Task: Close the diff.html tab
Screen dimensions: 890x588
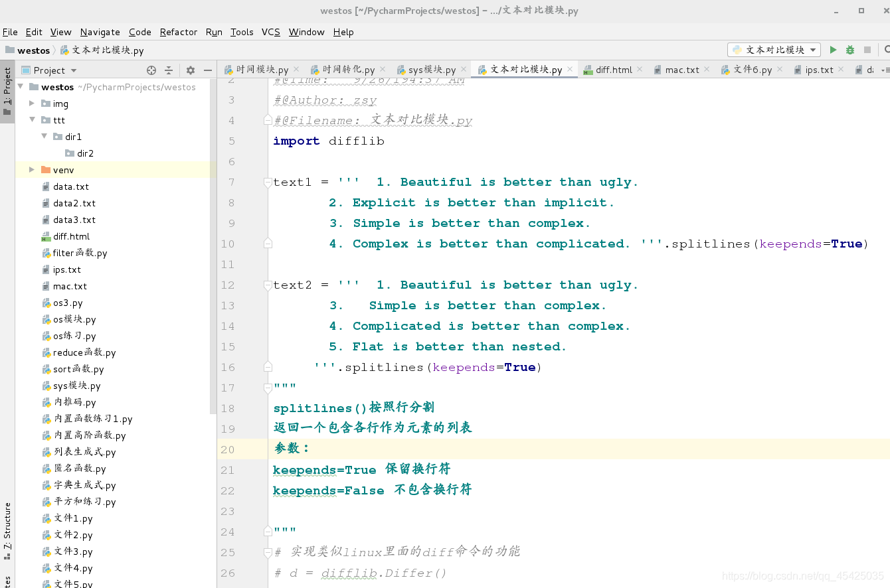Action: 640,69
